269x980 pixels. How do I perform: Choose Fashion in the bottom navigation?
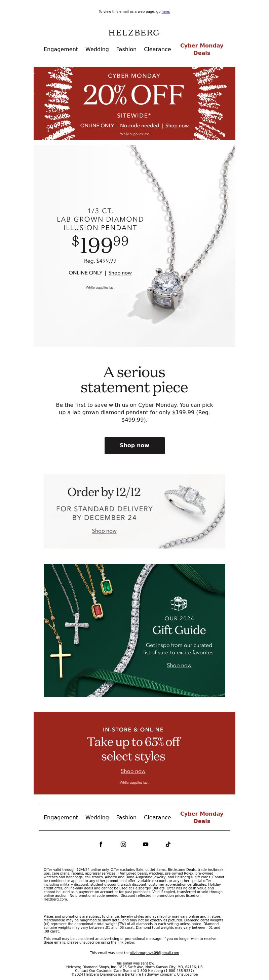(126, 818)
